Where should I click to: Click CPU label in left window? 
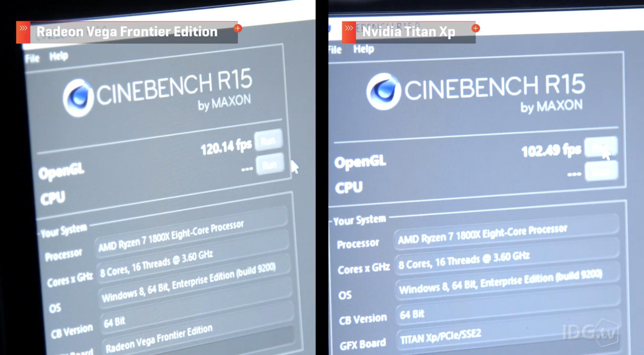53,198
